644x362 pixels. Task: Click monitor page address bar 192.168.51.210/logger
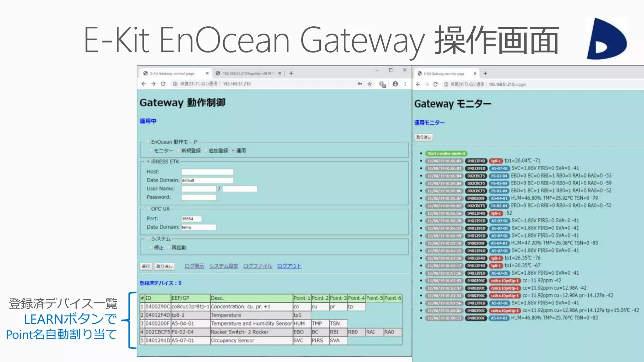point(507,84)
